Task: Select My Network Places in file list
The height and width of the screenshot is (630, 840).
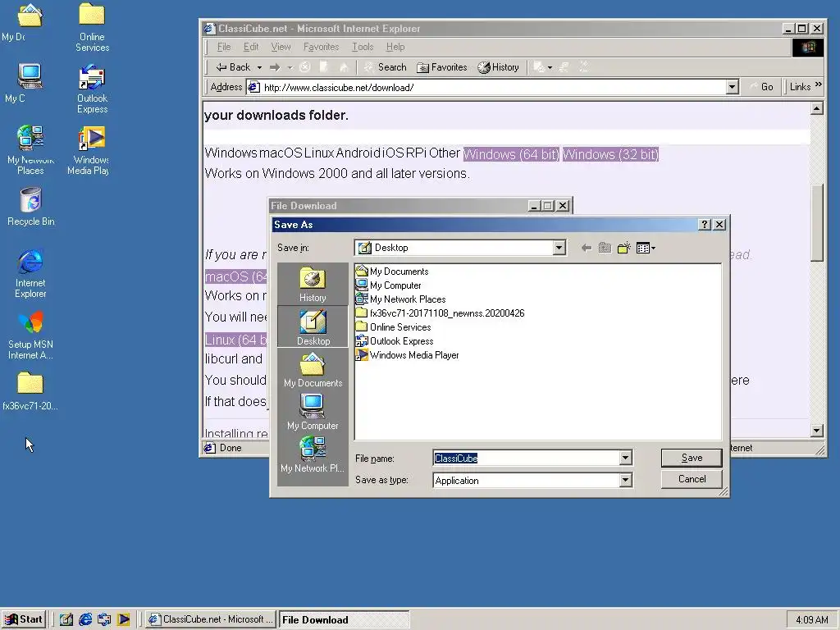Action: 400,299
